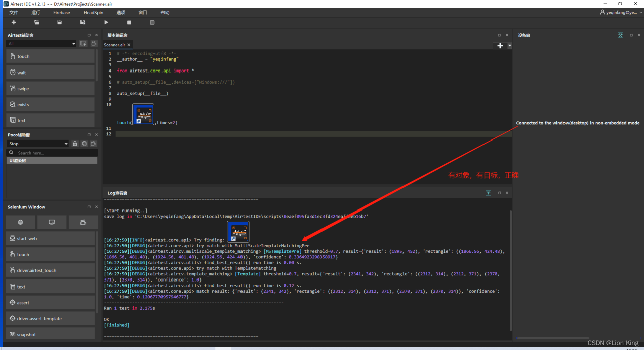Screen dimensions: 644x350
Task: Click the Selenium assert button
Action: [x=50, y=303]
